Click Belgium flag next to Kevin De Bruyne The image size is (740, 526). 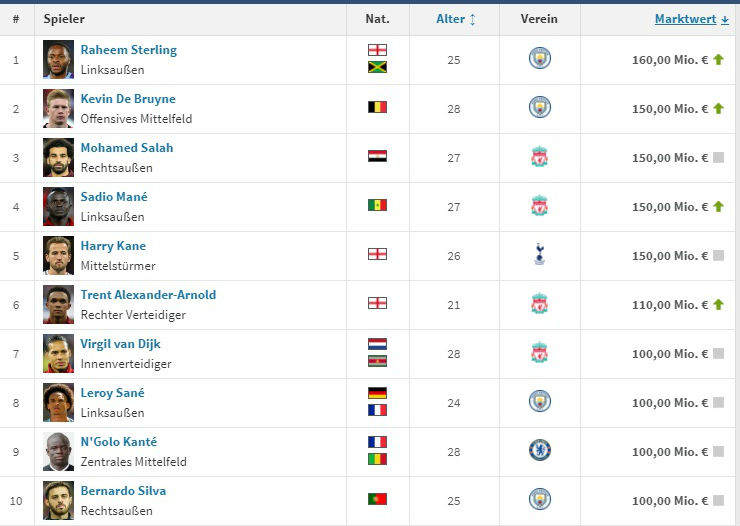tap(377, 108)
